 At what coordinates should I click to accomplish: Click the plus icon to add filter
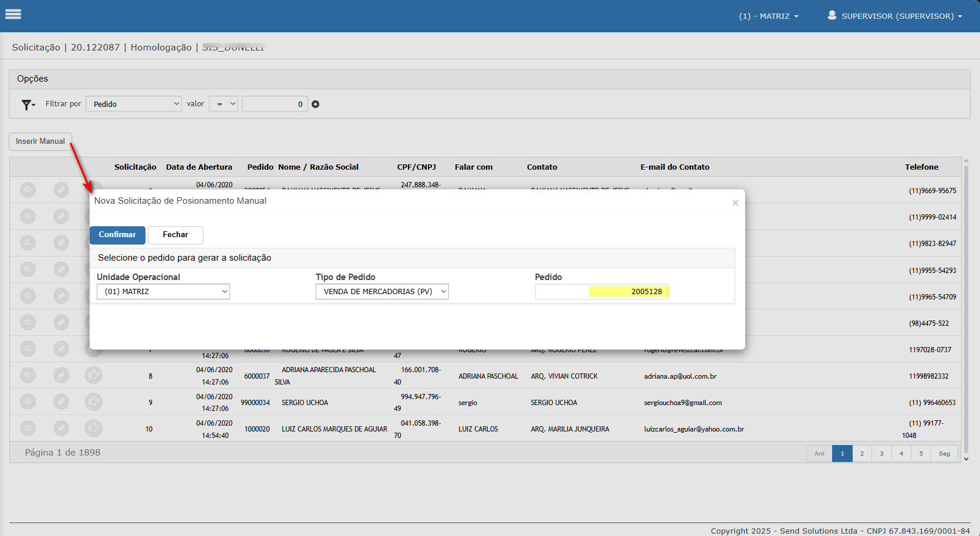(x=316, y=104)
